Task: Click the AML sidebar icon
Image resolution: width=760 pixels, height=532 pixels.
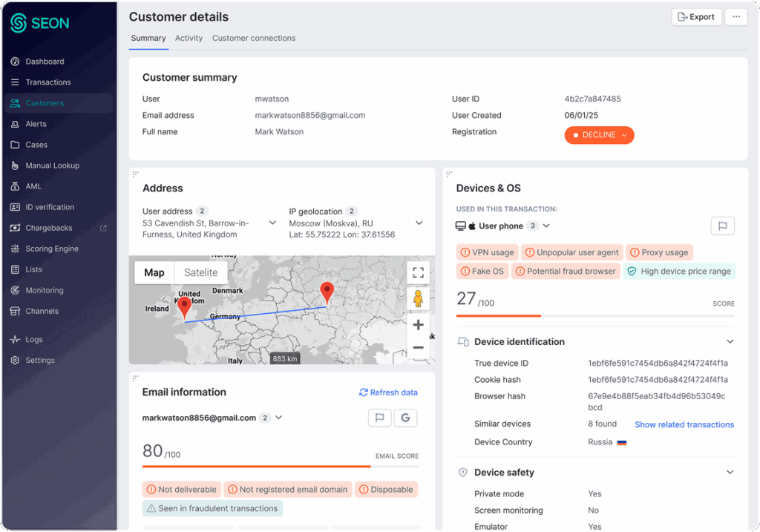Action: pyautogui.click(x=15, y=186)
